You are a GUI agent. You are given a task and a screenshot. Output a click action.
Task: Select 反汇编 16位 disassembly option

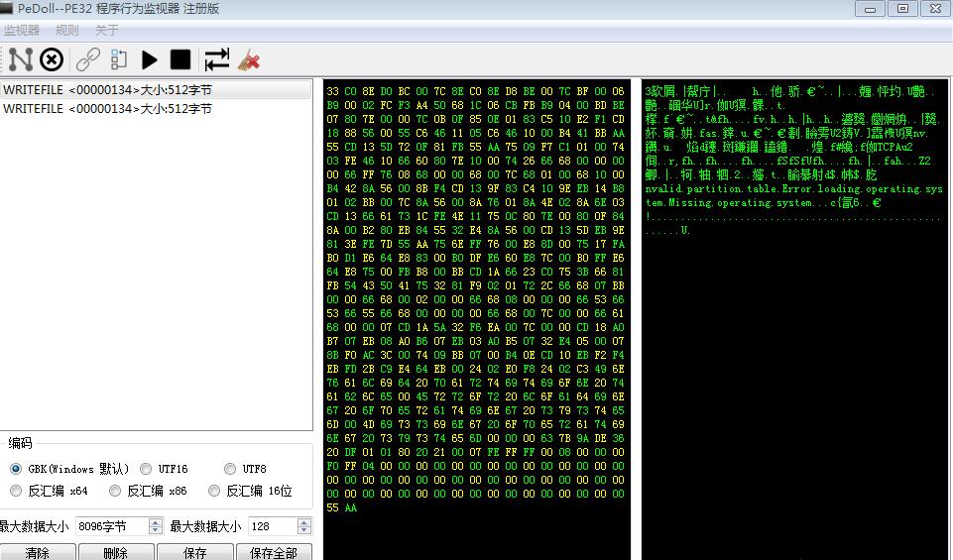250,491
